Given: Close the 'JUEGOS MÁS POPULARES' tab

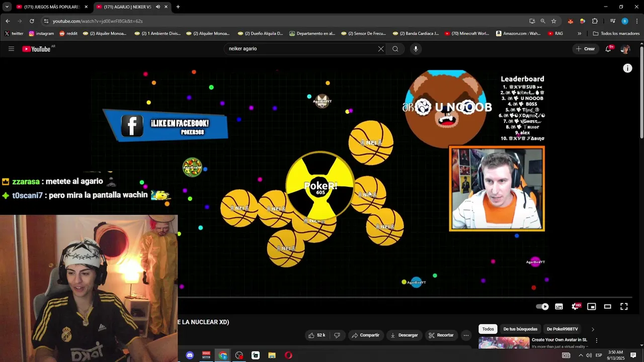Looking at the screenshot, I should [x=86, y=7].
